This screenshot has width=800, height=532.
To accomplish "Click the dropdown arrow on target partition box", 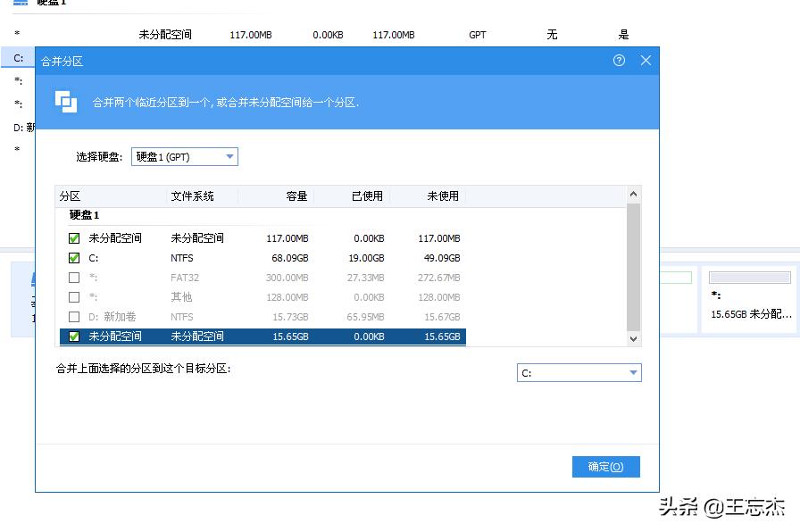I will 633,372.
